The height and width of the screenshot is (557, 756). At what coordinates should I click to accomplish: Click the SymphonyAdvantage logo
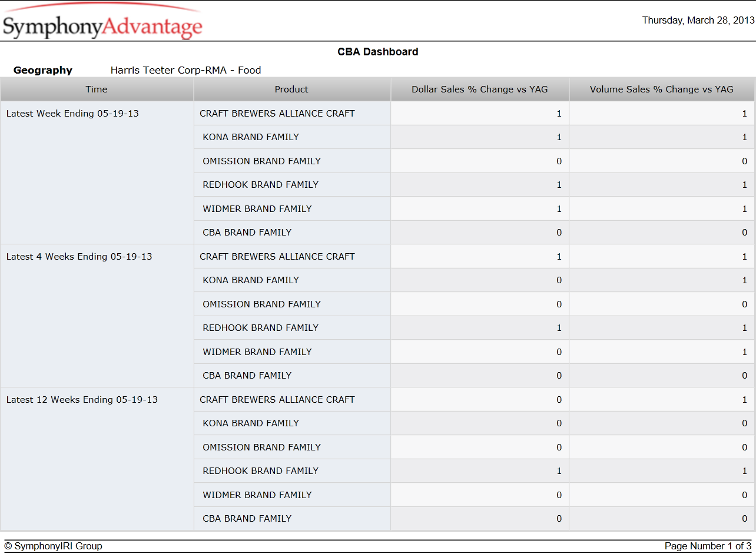coord(102,21)
